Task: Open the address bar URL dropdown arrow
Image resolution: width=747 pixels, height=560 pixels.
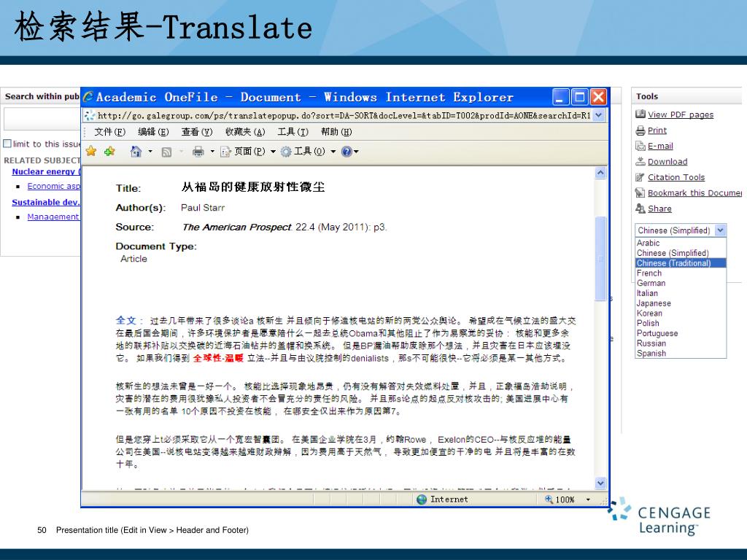Action: pos(599,114)
